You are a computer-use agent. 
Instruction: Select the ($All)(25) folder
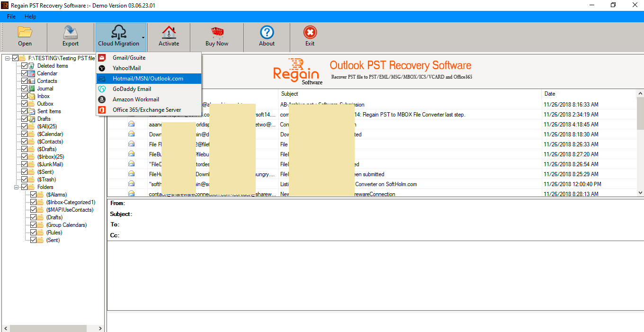tap(47, 126)
